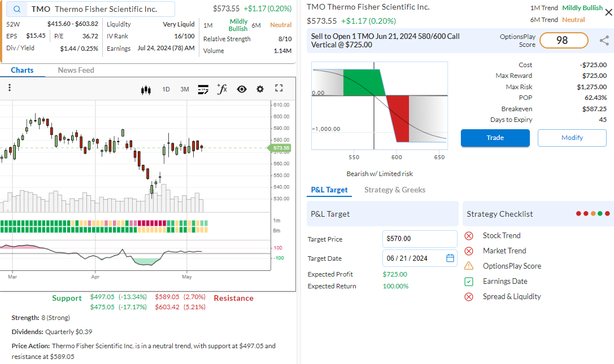614x364 pixels.
Task: Click the Days to Expiry value 45
Action: tap(603, 120)
